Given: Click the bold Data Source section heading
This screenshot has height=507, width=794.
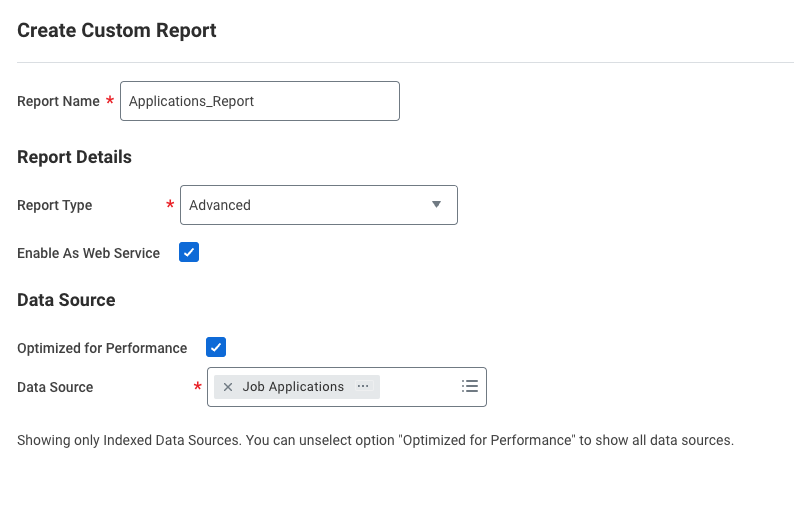Looking at the screenshot, I should [x=66, y=300].
